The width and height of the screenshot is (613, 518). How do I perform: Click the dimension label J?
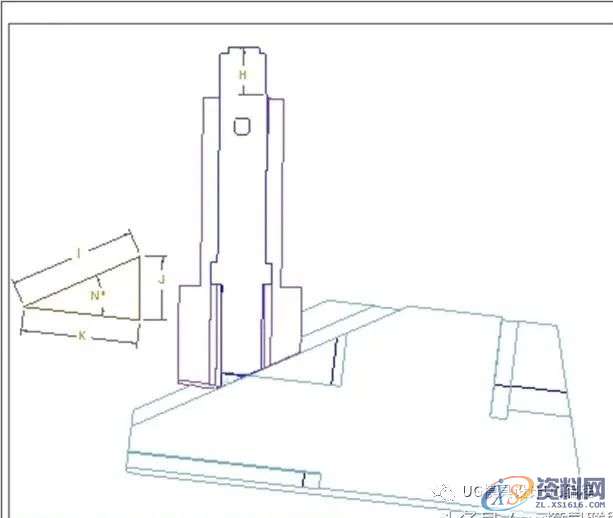(161, 281)
